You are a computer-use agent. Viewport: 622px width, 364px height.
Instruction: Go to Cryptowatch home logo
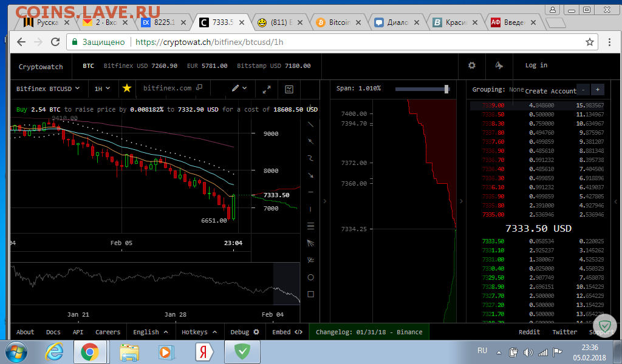41,67
